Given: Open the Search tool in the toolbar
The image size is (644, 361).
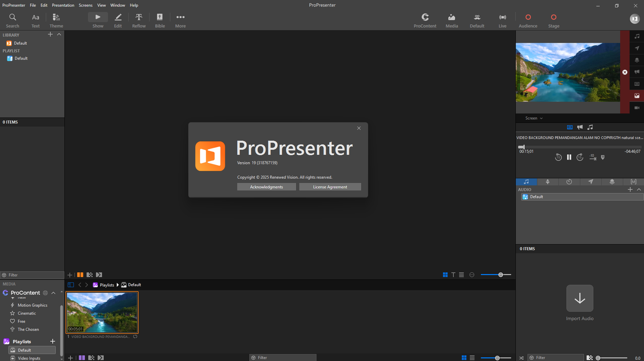Looking at the screenshot, I should (x=12, y=21).
